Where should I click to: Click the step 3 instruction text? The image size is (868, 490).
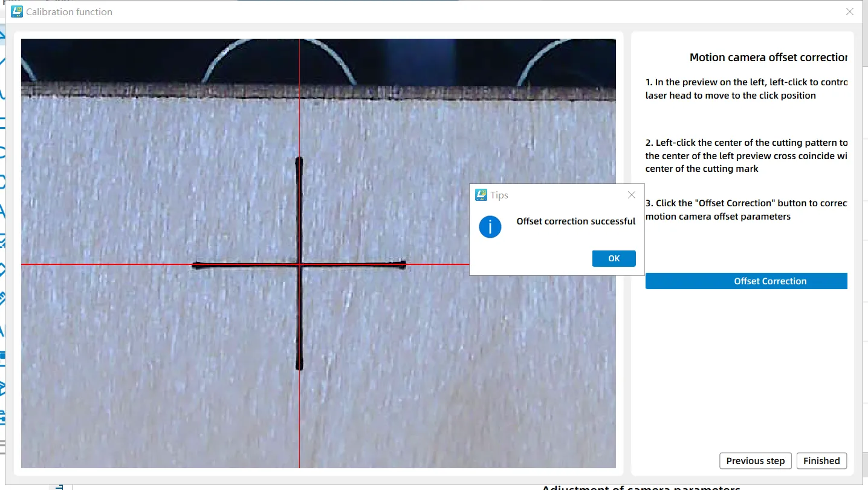(746, 209)
